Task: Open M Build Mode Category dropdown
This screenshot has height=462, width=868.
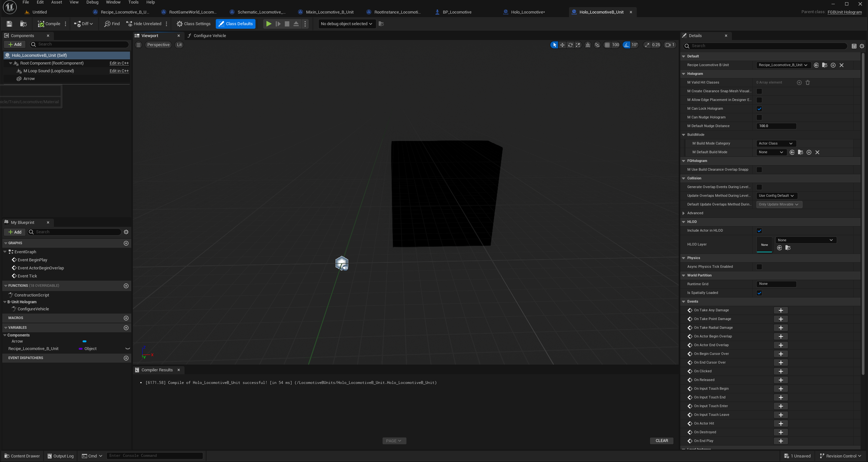Action: 776,143
